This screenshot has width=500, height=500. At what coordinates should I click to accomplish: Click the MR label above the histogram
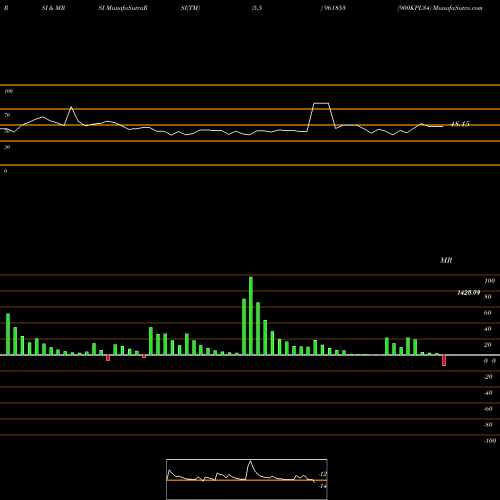coord(446,260)
